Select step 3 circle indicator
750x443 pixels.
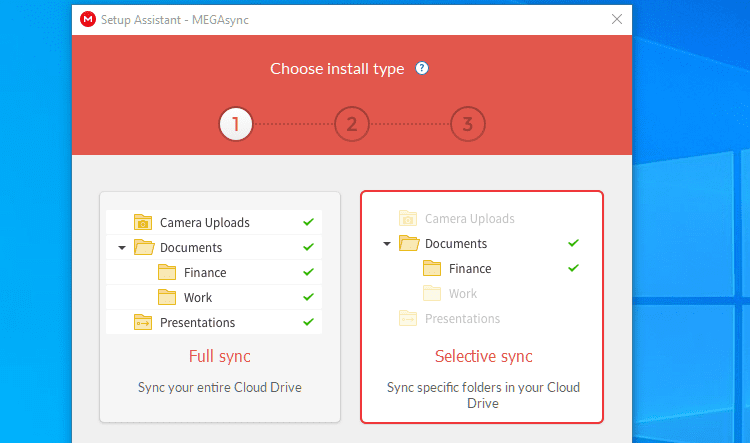tap(468, 124)
